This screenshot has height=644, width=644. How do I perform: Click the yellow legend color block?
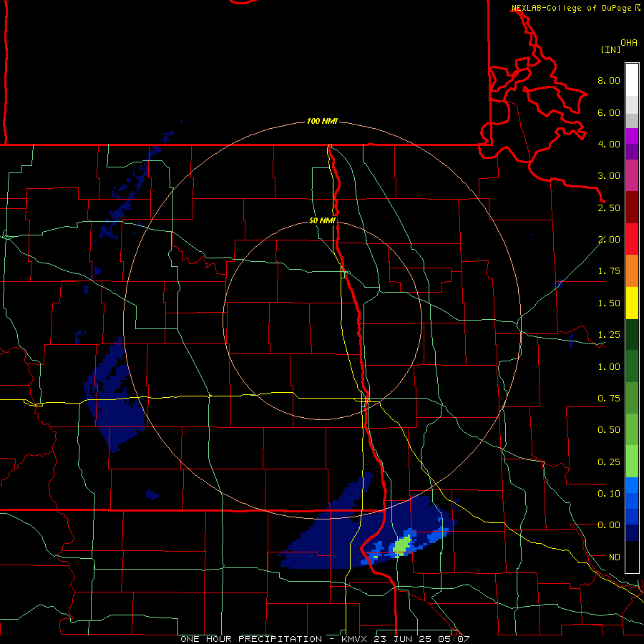coord(632,303)
